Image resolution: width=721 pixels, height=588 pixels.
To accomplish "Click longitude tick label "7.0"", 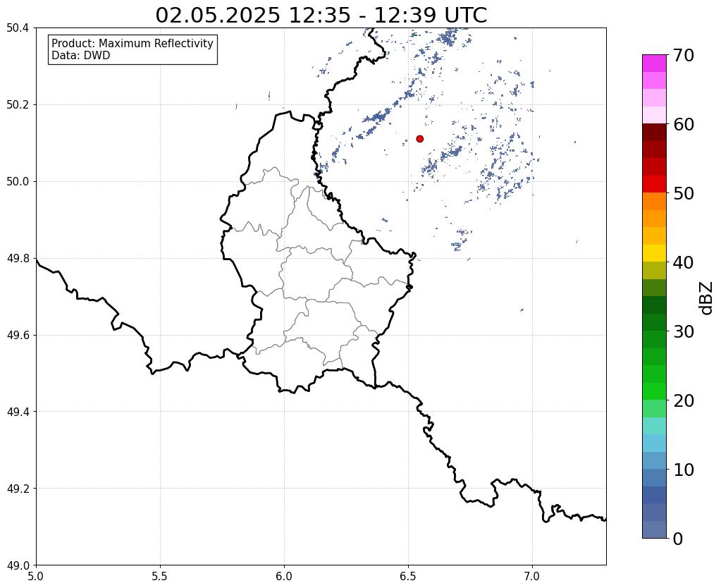I will (x=533, y=576).
